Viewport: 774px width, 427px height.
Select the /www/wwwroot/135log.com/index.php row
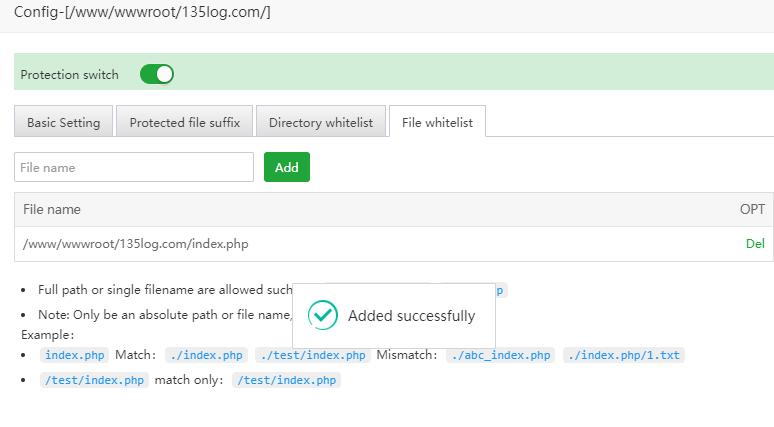click(136, 243)
